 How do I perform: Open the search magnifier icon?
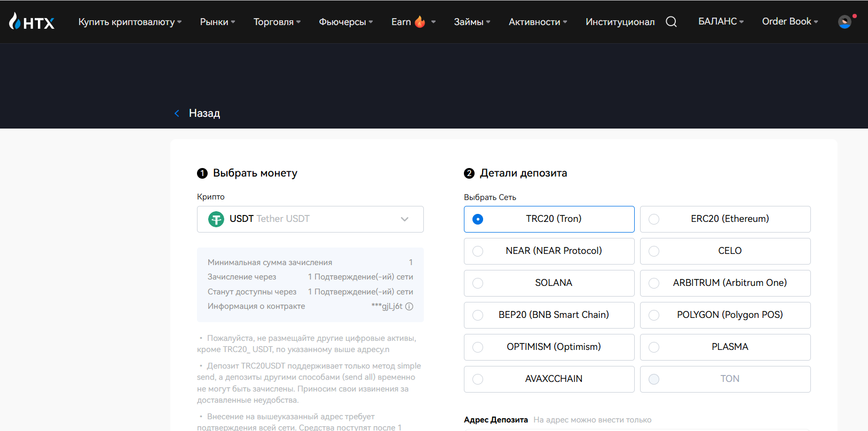coord(671,22)
